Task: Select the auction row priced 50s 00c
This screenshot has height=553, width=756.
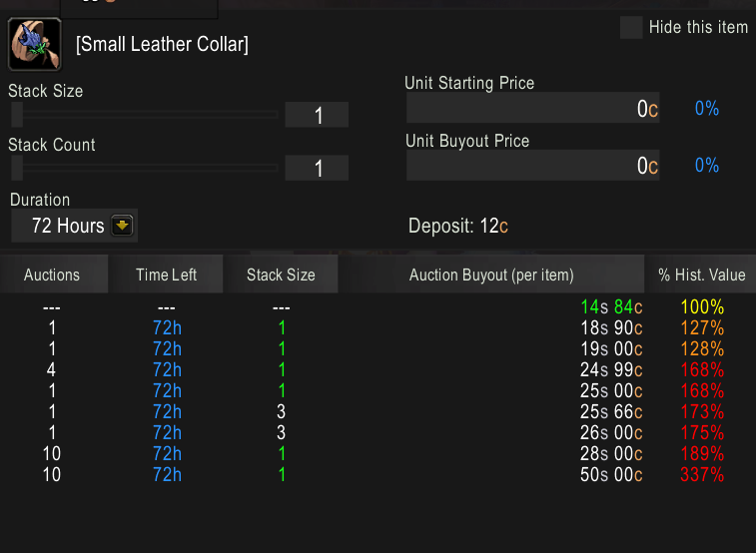Action: 378,474
